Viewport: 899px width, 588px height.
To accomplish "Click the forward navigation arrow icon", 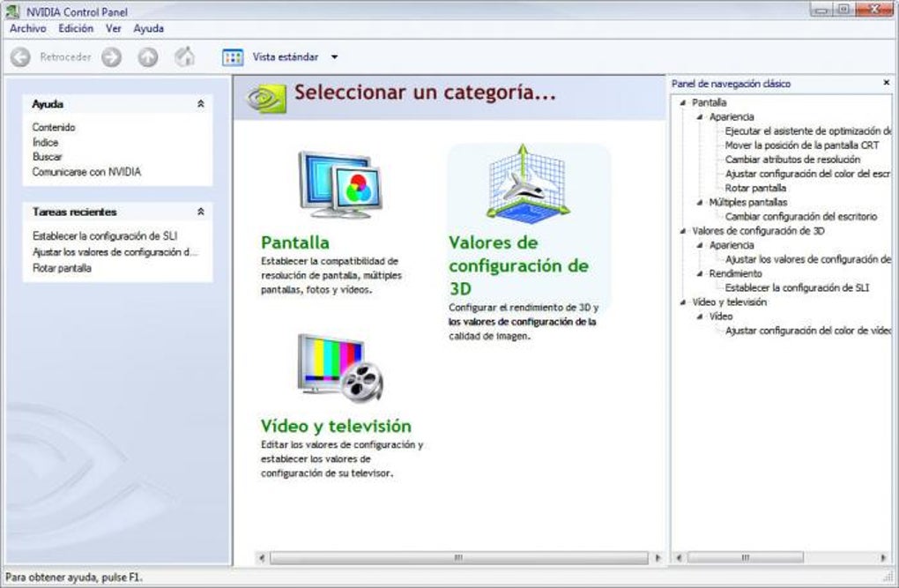I will (x=111, y=56).
